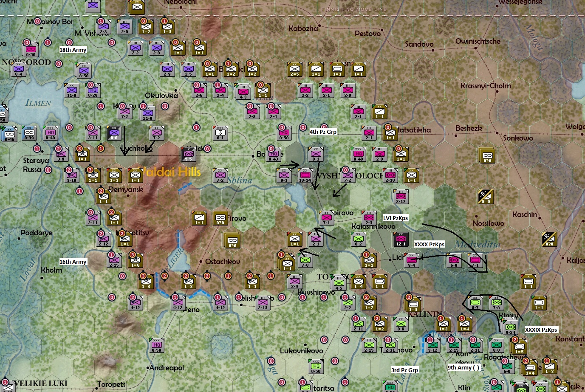Click the pink 6-0 counter near Medveditsa

click(x=454, y=260)
